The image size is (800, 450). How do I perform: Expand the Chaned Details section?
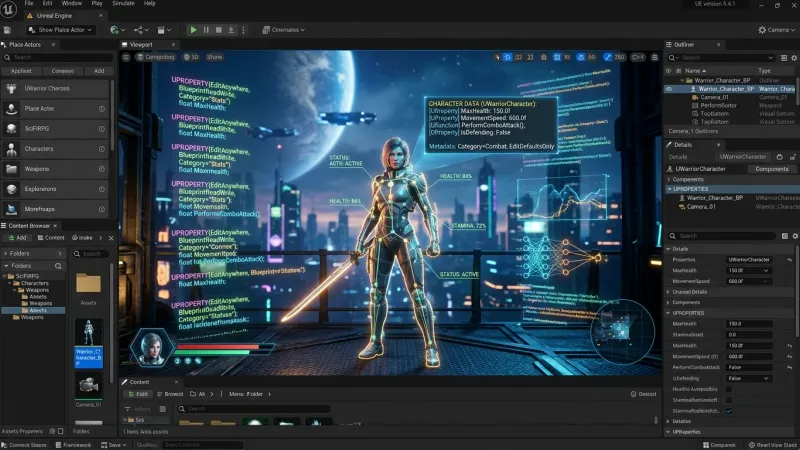[669, 292]
